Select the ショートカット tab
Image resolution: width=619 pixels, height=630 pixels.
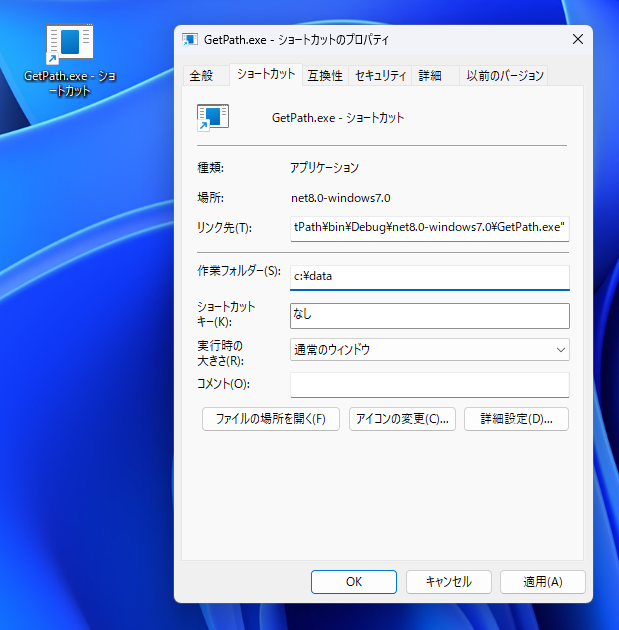click(x=266, y=74)
